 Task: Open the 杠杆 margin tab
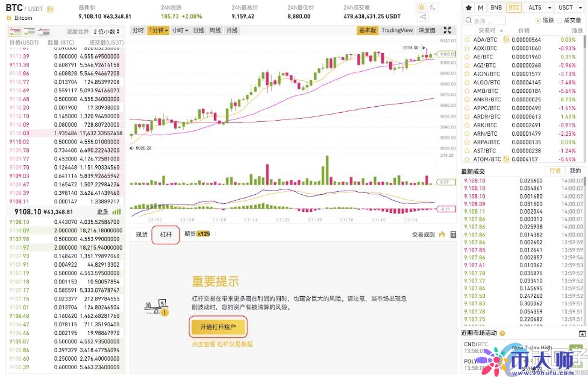166,235
